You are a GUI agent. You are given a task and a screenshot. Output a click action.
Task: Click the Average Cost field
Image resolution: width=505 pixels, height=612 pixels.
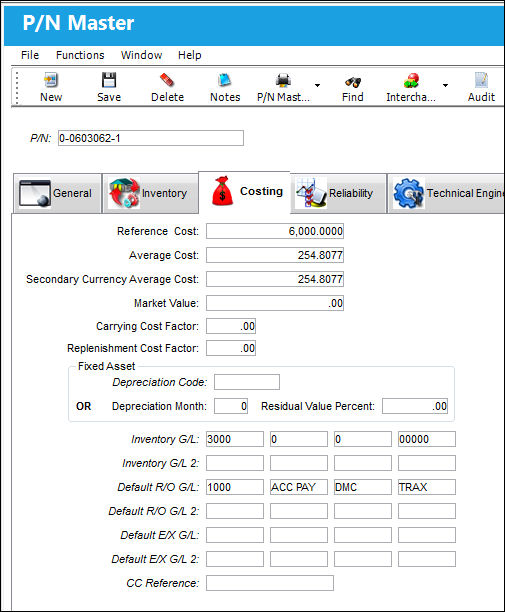[275, 255]
